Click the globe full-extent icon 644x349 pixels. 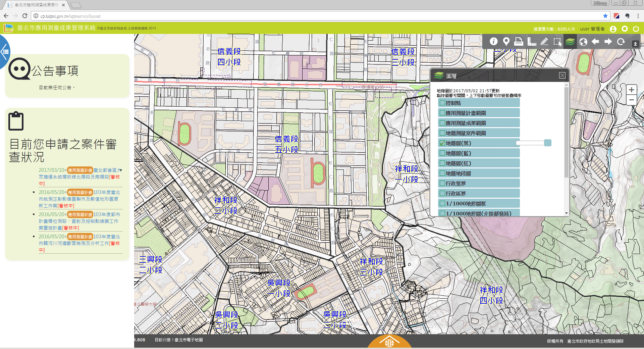pyautogui.click(x=583, y=42)
